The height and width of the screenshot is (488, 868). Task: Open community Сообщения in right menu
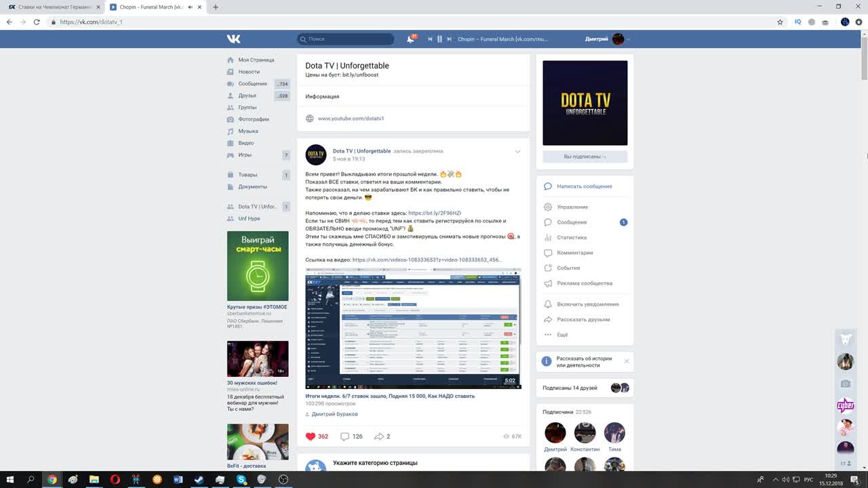coord(572,222)
